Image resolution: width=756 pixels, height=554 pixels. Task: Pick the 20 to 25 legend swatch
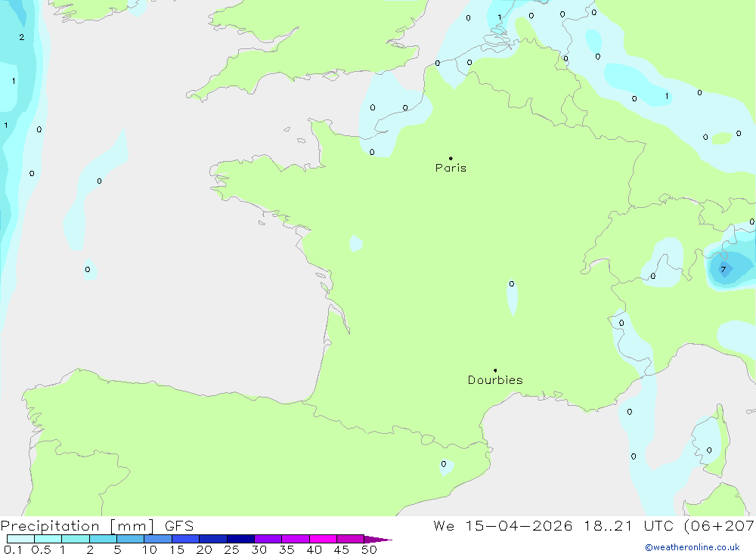coord(213,539)
